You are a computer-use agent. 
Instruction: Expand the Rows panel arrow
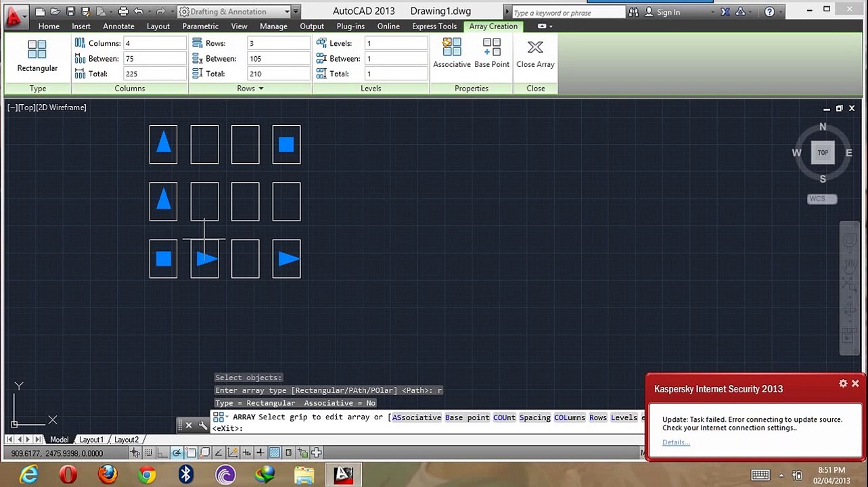[x=260, y=89]
